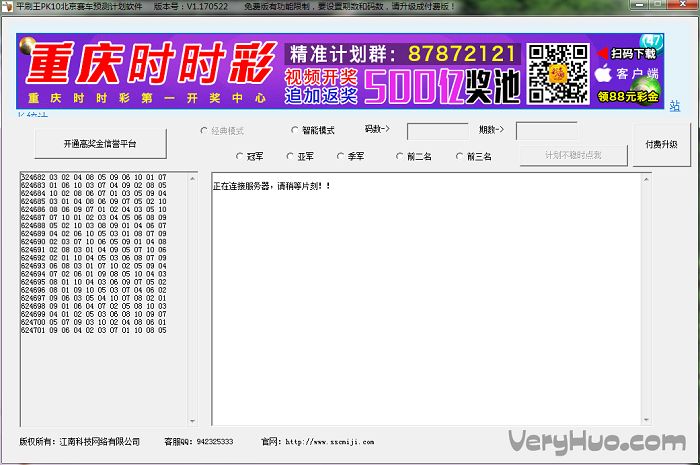This screenshot has width=700, height=465.
Task: Select draw row 624698
Action: (93, 306)
